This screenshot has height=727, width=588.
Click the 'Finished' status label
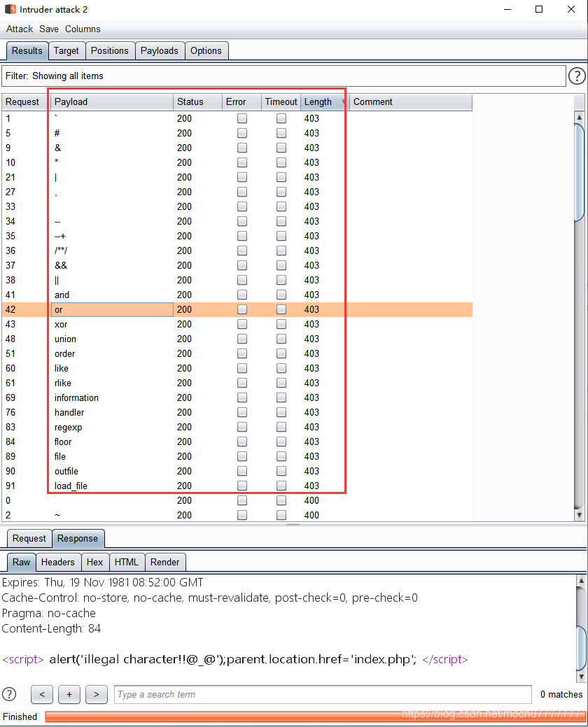point(20,717)
